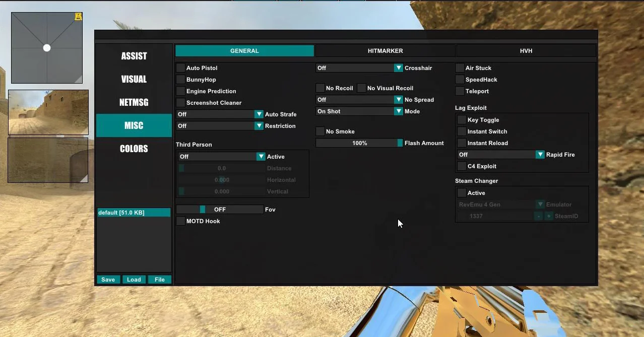This screenshot has width=644, height=337.
Task: Enable the BunnyHop checkbox
Action: point(180,80)
